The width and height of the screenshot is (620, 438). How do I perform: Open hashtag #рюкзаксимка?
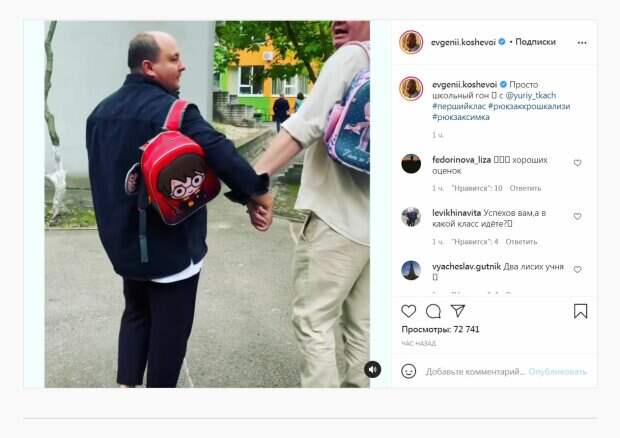461,117
